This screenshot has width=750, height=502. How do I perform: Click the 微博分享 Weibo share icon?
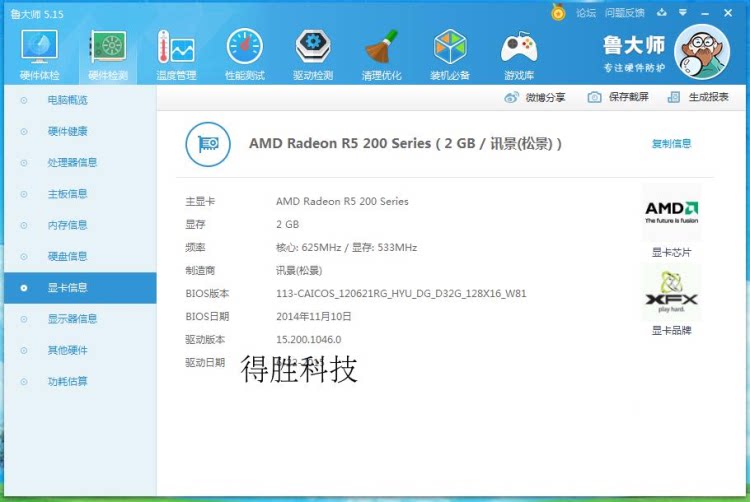tap(511, 98)
